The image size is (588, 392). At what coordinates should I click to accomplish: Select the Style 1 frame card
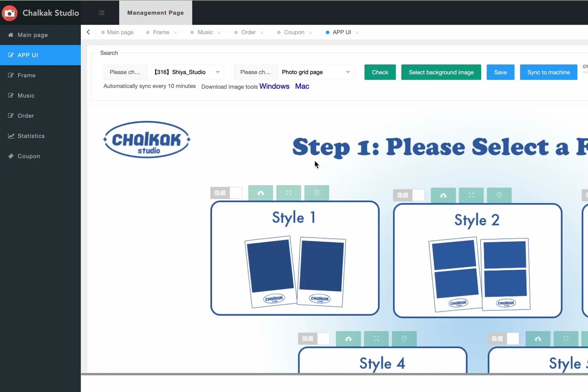295,258
